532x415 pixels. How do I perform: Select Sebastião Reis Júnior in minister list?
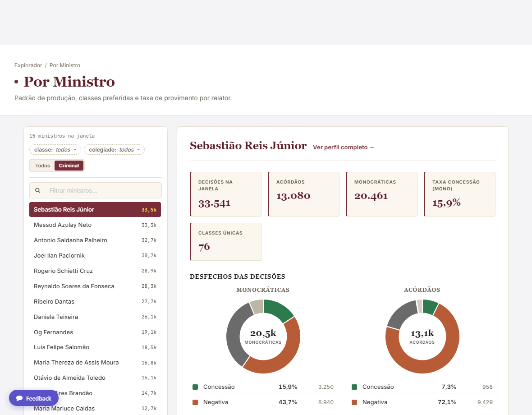point(95,210)
